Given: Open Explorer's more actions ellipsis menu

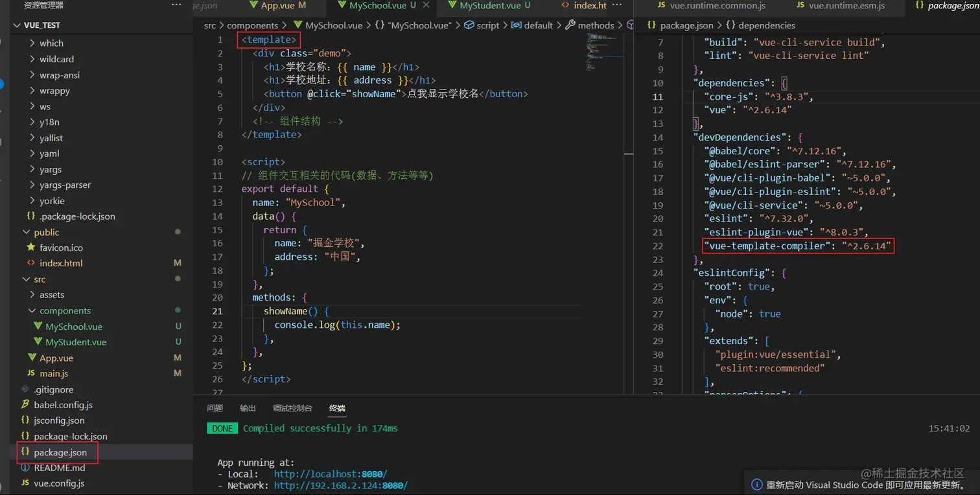Looking at the screenshot, I should coord(177,5).
